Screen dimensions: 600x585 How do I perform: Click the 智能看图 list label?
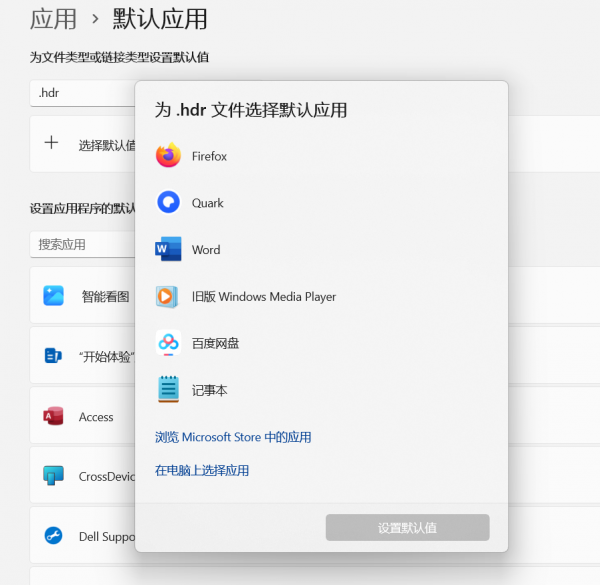105,297
